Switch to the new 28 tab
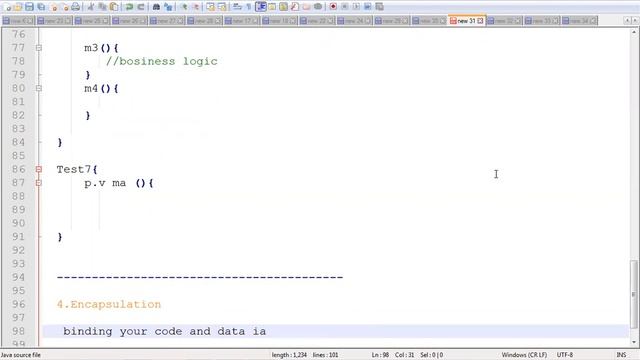640x360 pixels. (x=204, y=20)
